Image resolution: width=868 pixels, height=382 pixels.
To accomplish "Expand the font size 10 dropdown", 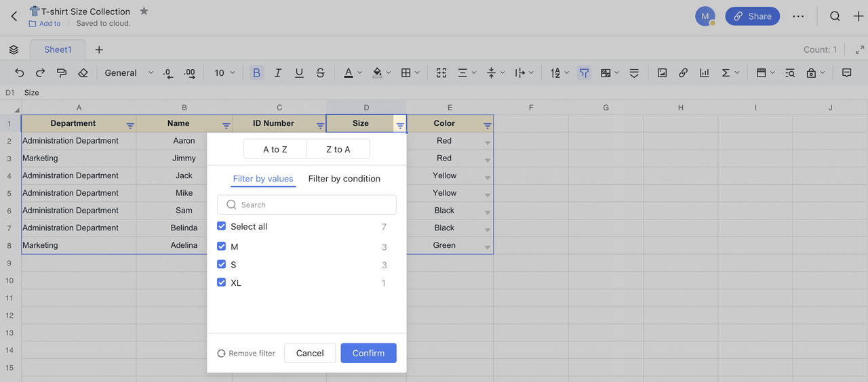I will click(x=224, y=73).
